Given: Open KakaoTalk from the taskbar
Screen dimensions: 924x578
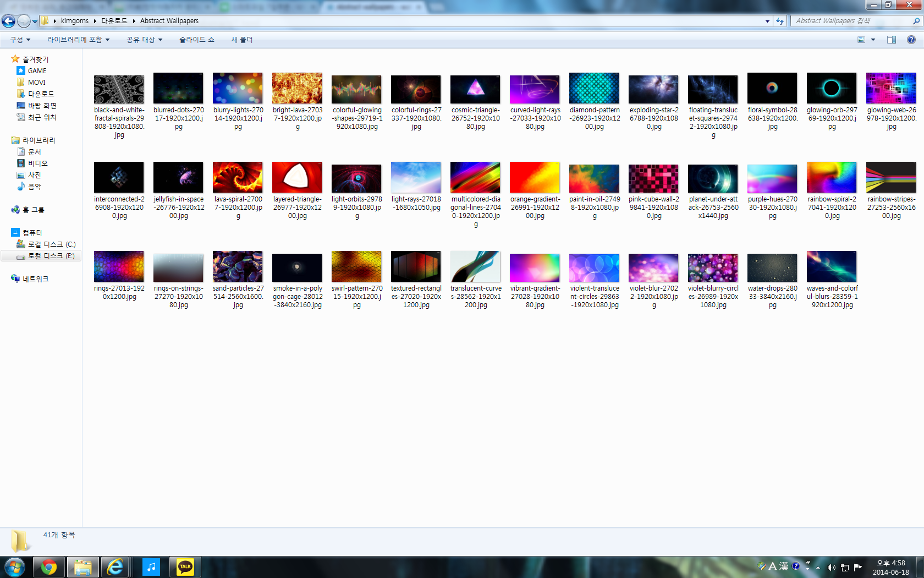Looking at the screenshot, I should [185, 567].
